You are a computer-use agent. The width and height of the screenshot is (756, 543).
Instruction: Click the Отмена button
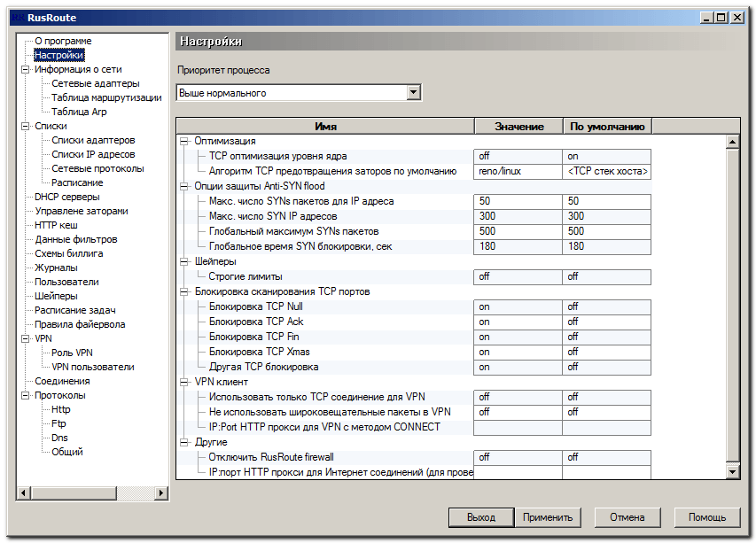coord(627,517)
